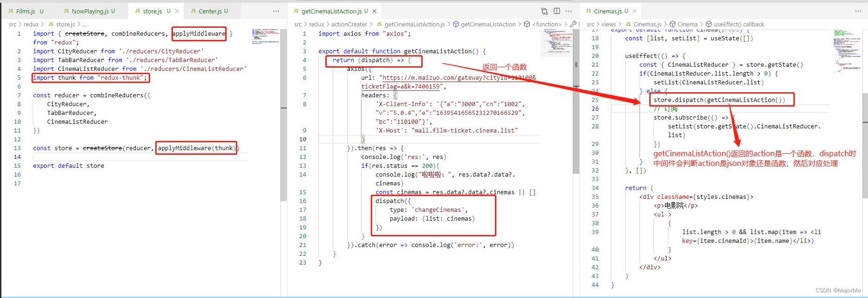Open the getCinemaListAction.js breadcrumb file entry
Image resolution: width=868 pixels, height=298 pixels.
pyautogui.click(x=411, y=25)
